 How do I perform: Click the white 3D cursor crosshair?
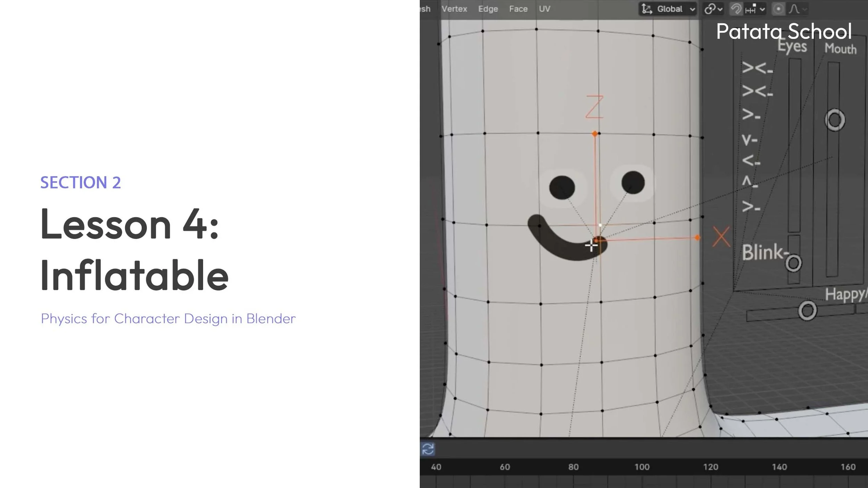click(x=591, y=246)
